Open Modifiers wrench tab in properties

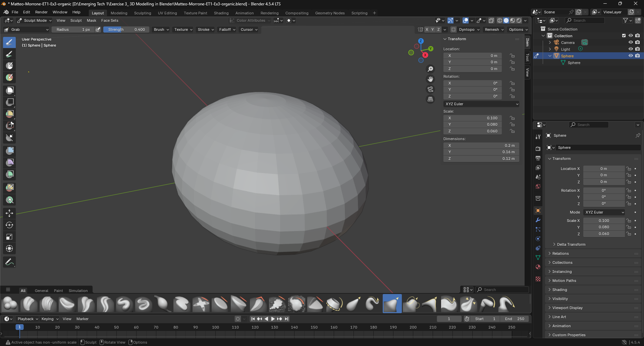tap(538, 220)
